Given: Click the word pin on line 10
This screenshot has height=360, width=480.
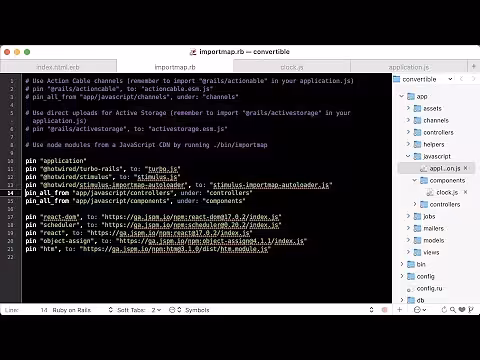Looking at the screenshot, I should [31, 161].
